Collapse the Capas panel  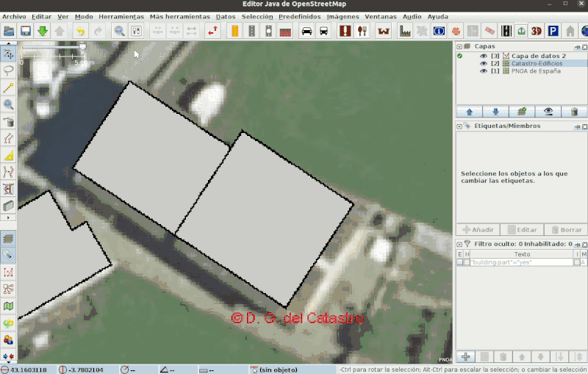click(459, 46)
